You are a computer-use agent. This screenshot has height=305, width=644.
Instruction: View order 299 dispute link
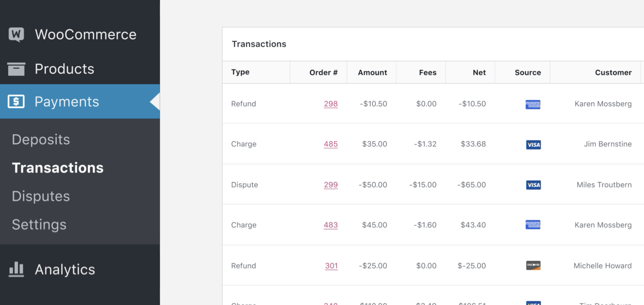click(x=331, y=185)
